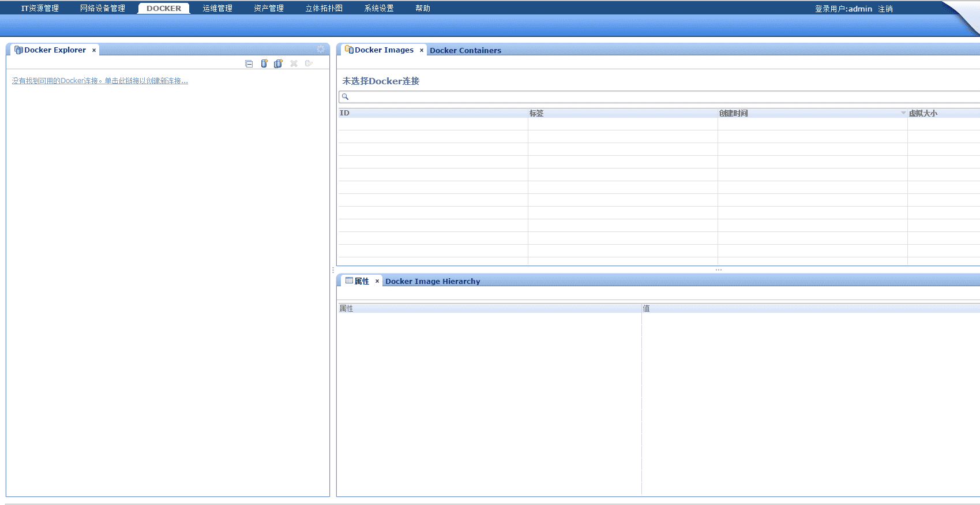Viewport: 980px width, 505px height.
Task: Select the 属性 tab
Action: click(362, 281)
